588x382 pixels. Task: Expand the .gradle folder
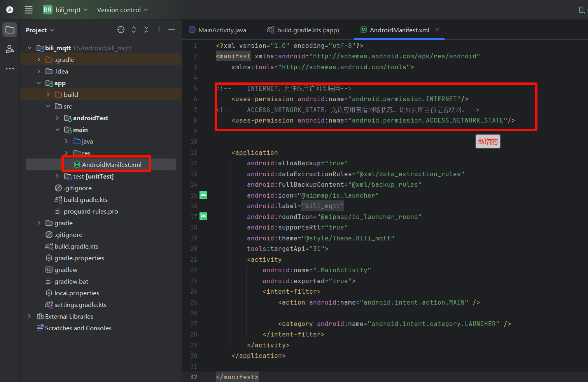(x=38, y=60)
